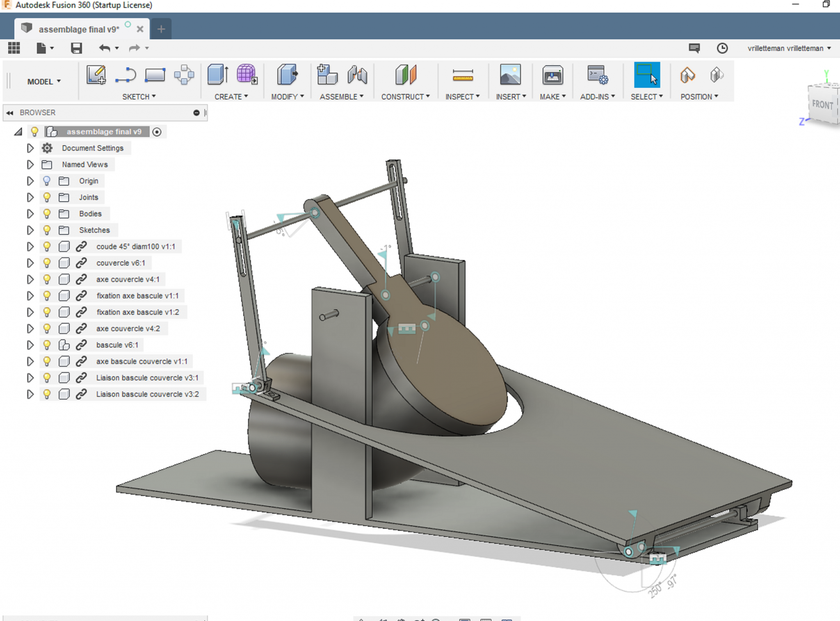Toggle visibility of couvercle v6:1

click(x=47, y=263)
